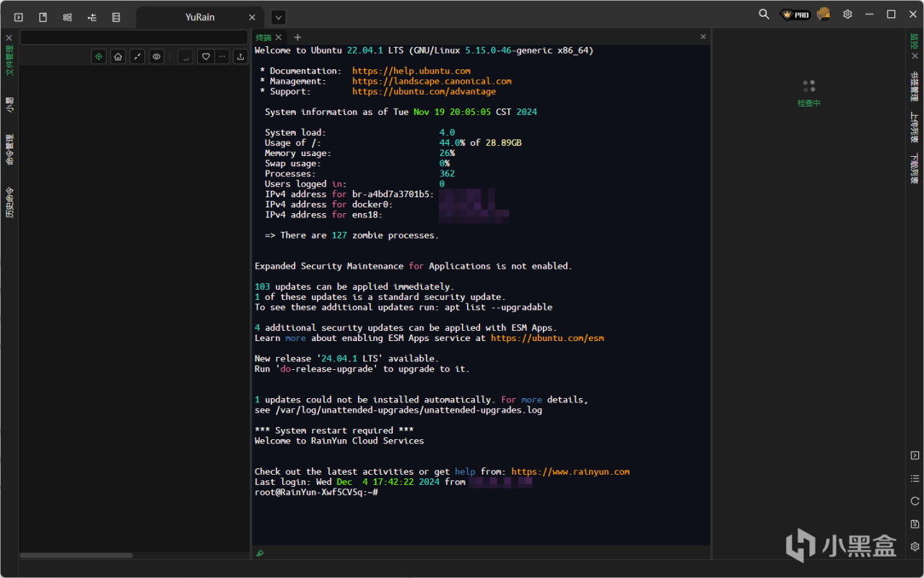Click the home directory icon in file manager

[x=118, y=56]
